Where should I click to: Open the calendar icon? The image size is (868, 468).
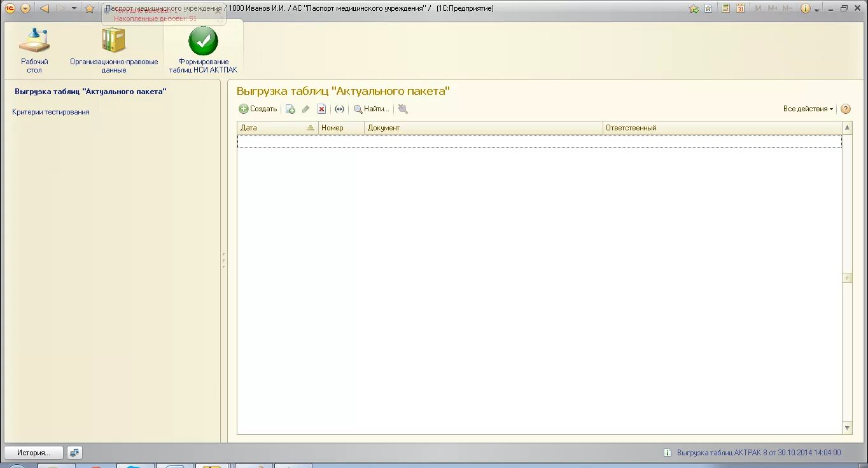[x=740, y=8]
